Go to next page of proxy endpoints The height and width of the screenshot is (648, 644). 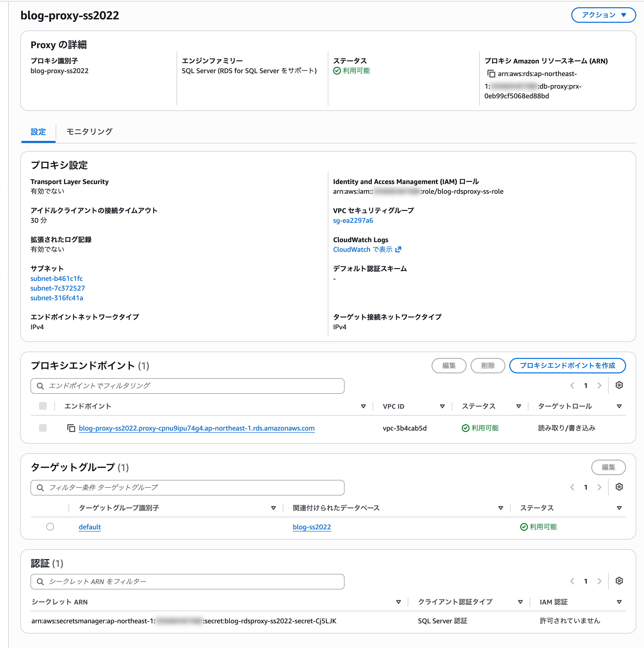(599, 386)
